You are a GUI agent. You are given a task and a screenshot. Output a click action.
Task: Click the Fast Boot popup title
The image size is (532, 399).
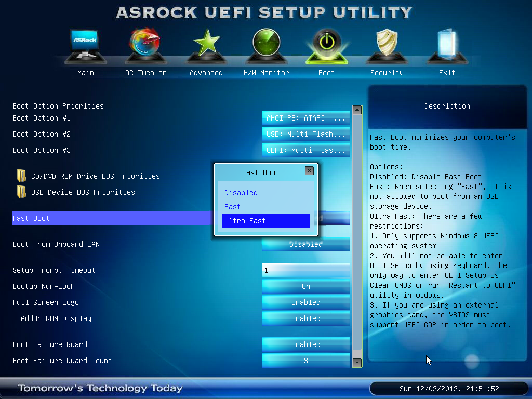[x=260, y=172]
